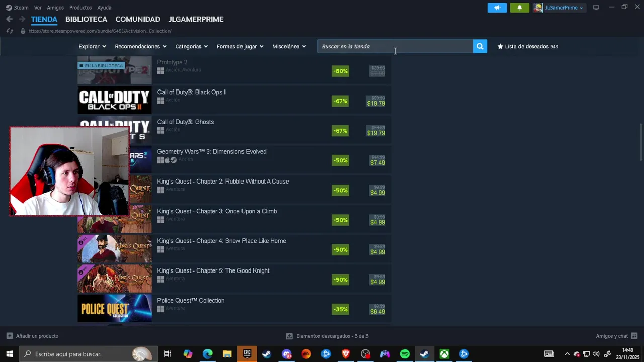
Task: Click Añadir un producto
Action: [37, 336]
